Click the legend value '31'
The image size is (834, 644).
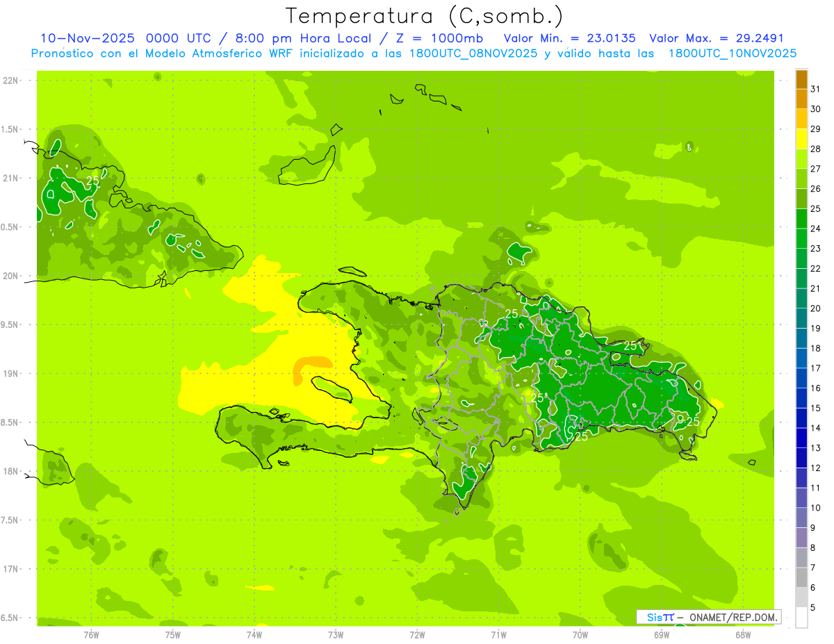coord(816,89)
